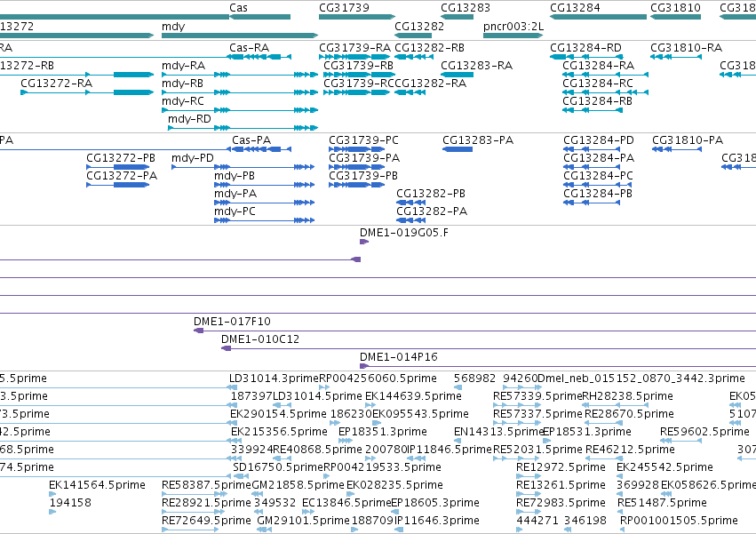Click the CG31739-RB transcript
The image size is (756, 534).
[359, 75]
